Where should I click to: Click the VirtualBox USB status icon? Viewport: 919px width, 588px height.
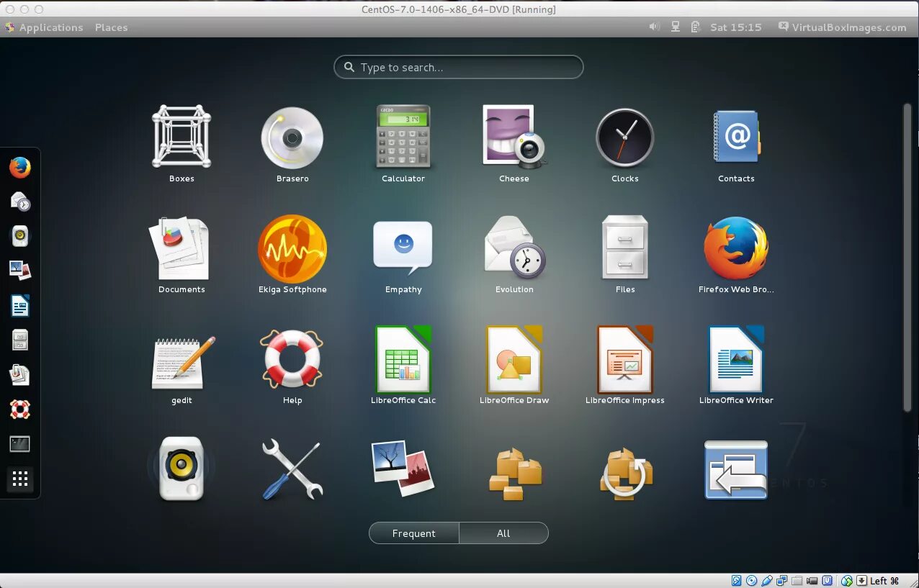(x=767, y=580)
